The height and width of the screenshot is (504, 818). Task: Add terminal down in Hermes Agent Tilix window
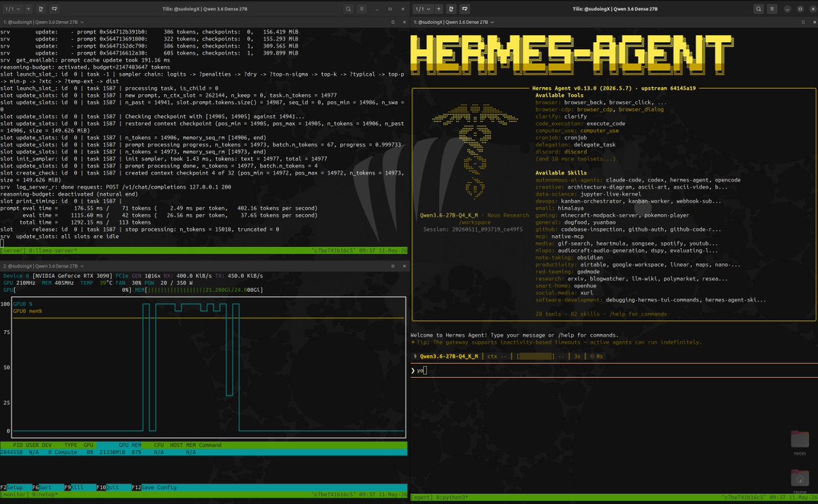point(465,9)
